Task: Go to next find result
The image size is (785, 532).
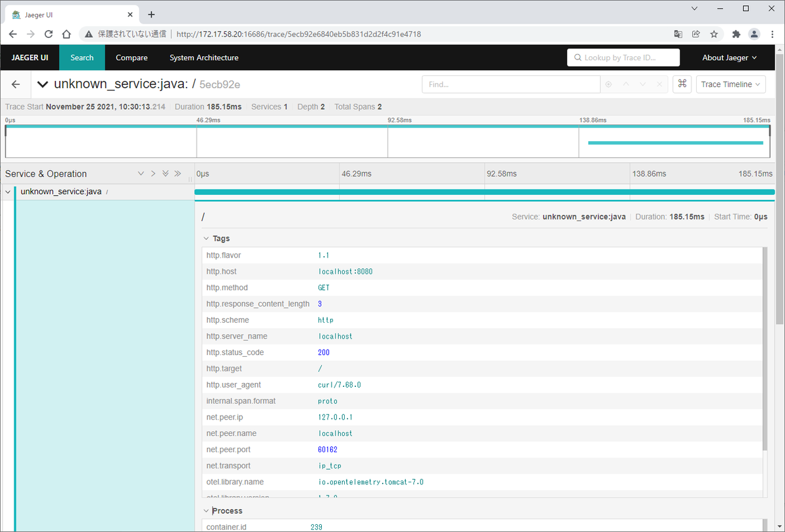Action: pyautogui.click(x=643, y=84)
